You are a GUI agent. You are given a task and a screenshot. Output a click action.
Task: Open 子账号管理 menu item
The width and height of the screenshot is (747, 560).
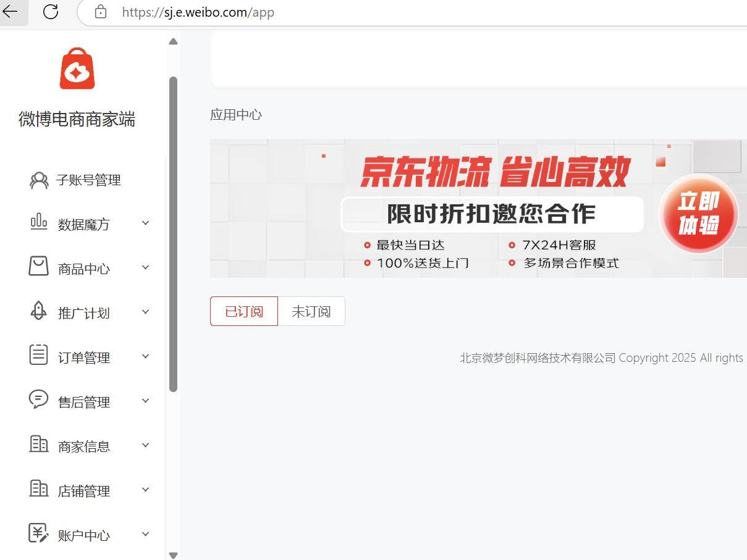tap(88, 180)
